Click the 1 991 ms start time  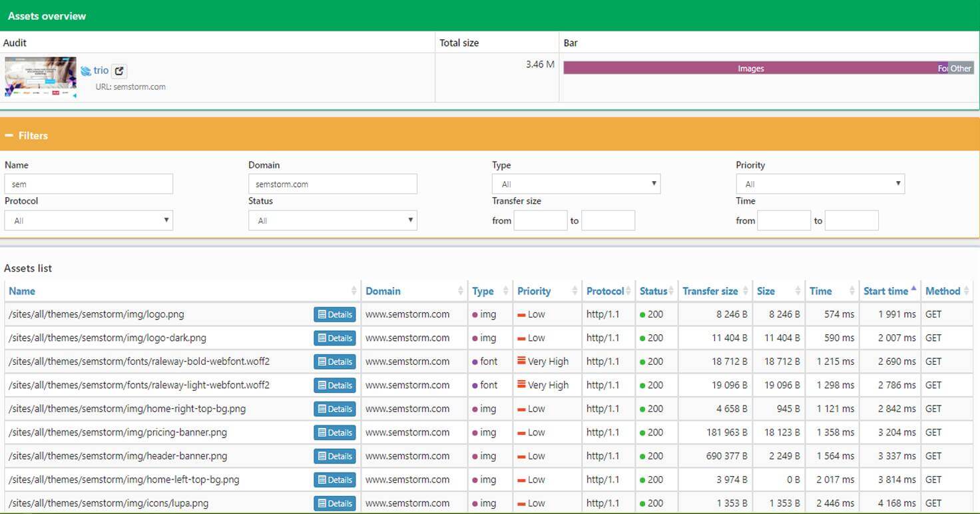coord(897,314)
